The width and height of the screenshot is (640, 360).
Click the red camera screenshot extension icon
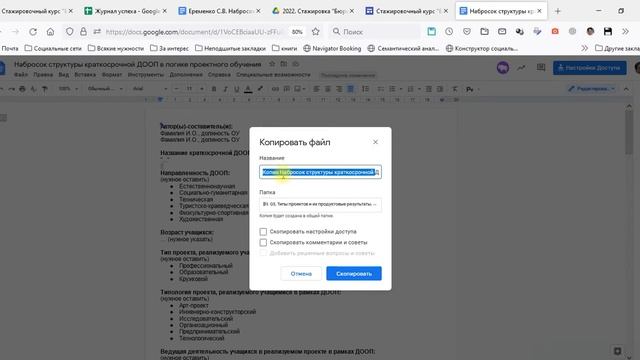(x=555, y=31)
